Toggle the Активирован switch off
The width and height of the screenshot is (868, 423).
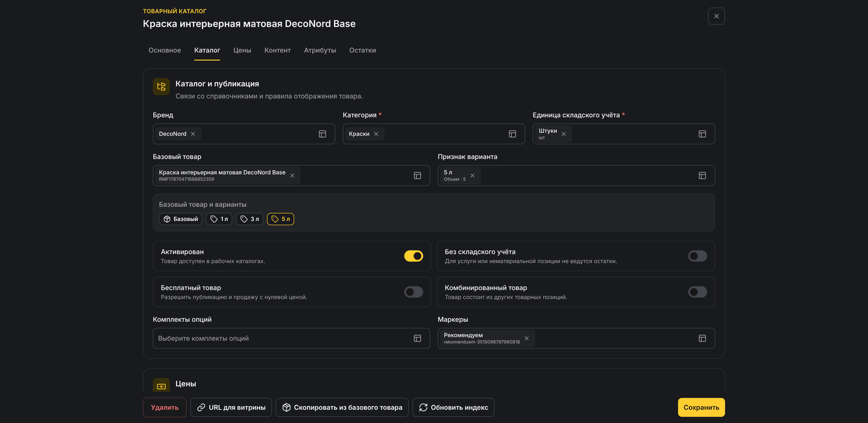click(x=414, y=256)
